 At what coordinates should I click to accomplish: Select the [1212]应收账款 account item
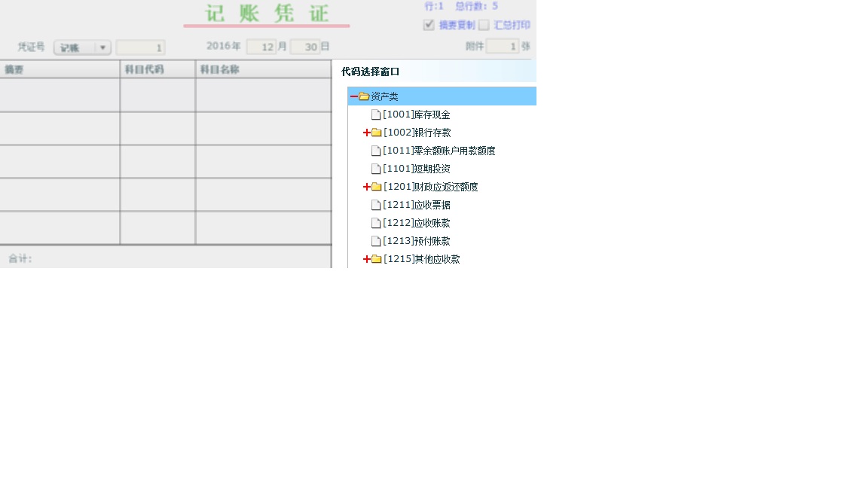tap(417, 223)
